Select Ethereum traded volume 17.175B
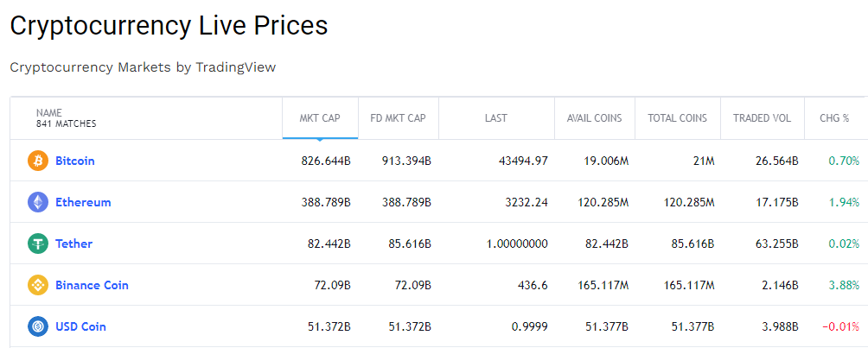The image size is (868, 348). pyautogui.click(x=777, y=202)
